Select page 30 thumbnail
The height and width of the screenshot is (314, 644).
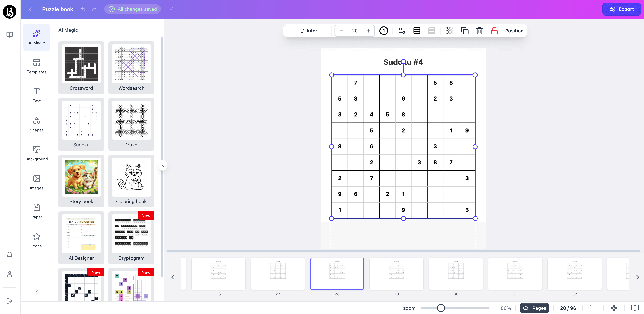point(456,274)
